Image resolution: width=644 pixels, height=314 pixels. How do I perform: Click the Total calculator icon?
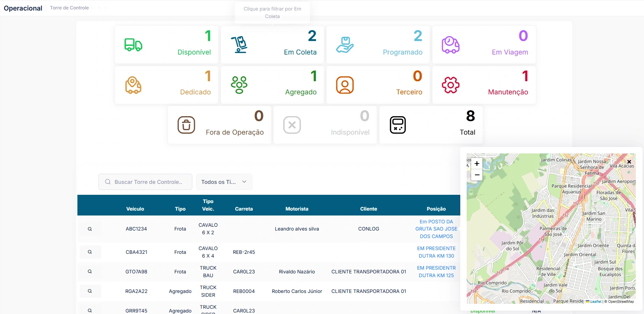pos(398,125)
